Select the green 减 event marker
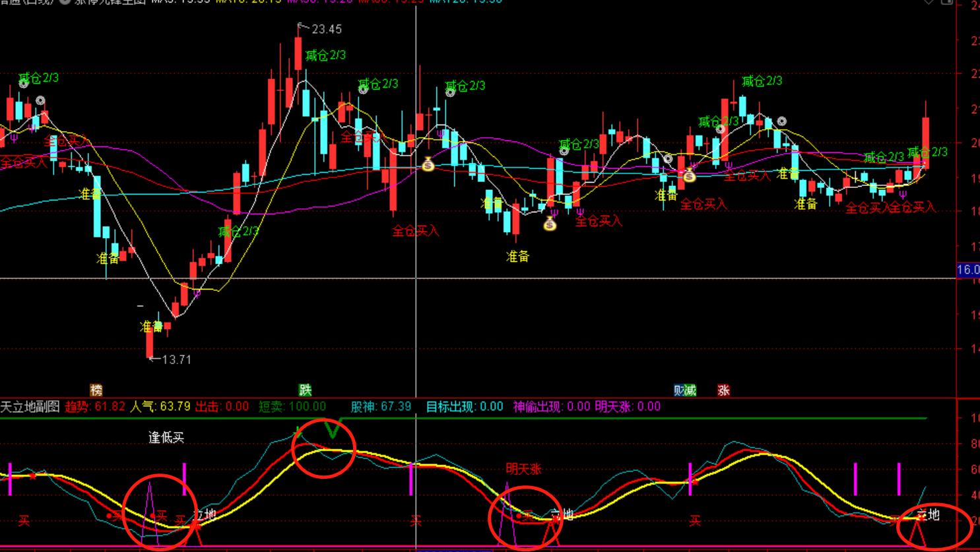 click(690, 390)
